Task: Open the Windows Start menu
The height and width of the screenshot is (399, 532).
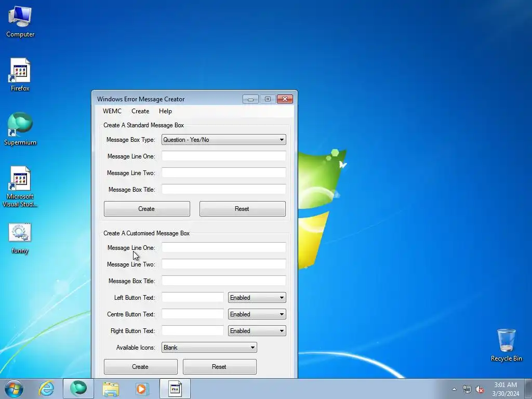Action: coord(14,389)
